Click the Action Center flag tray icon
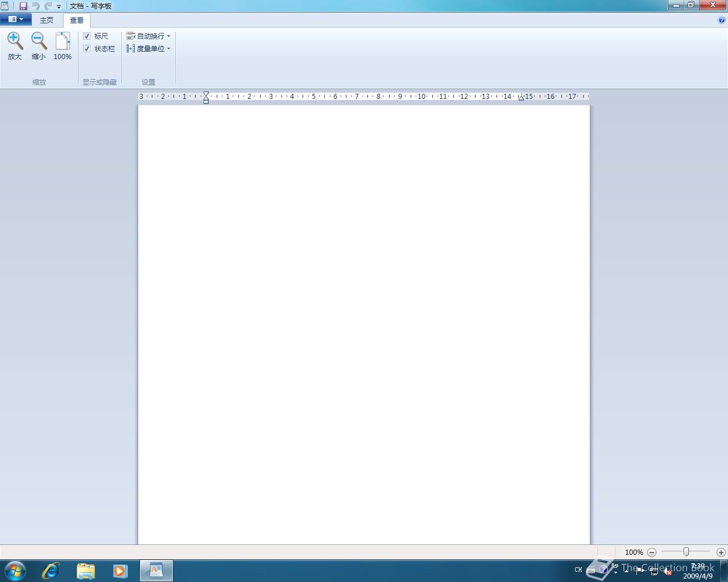 [640, 571]
